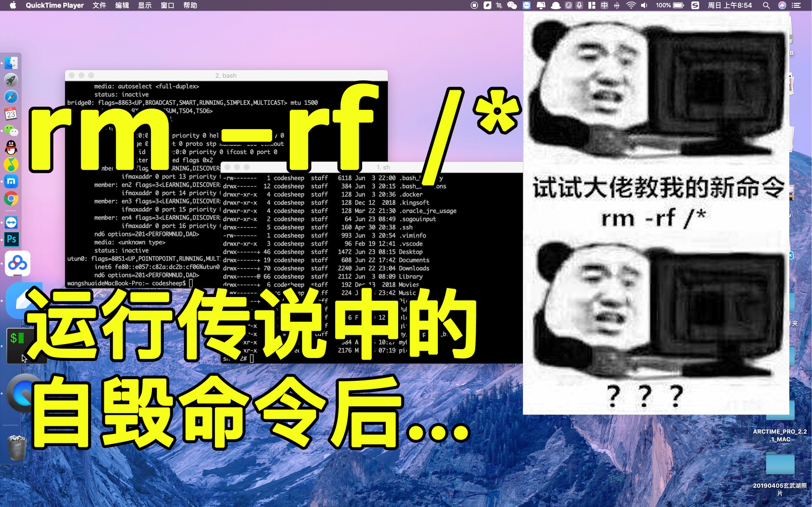Toggle Wi-Fi from the menu bar

coord(631,5)
